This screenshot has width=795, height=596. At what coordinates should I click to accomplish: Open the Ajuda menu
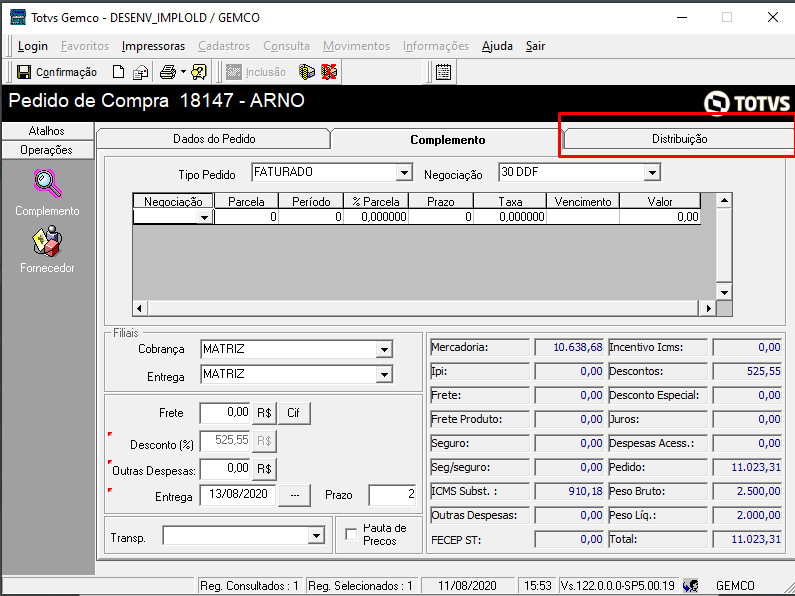pyautogui.click(x=497, y=46)
